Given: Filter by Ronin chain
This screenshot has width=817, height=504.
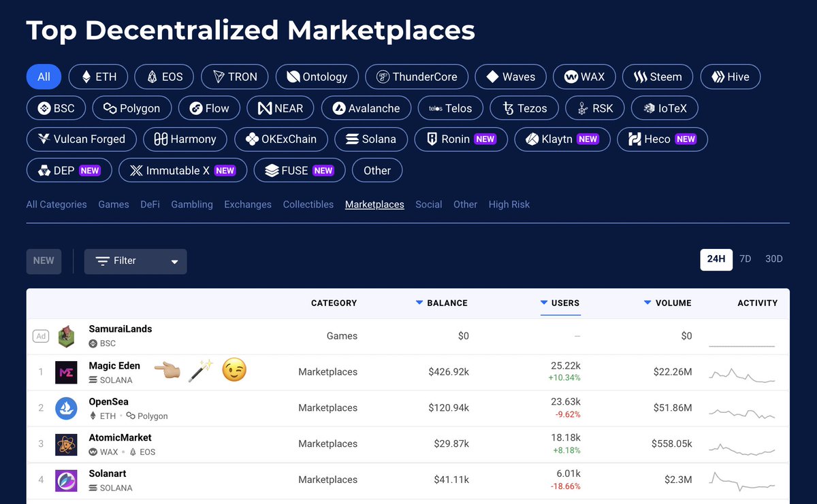Looking at the screenshot, I should [461, 139].
